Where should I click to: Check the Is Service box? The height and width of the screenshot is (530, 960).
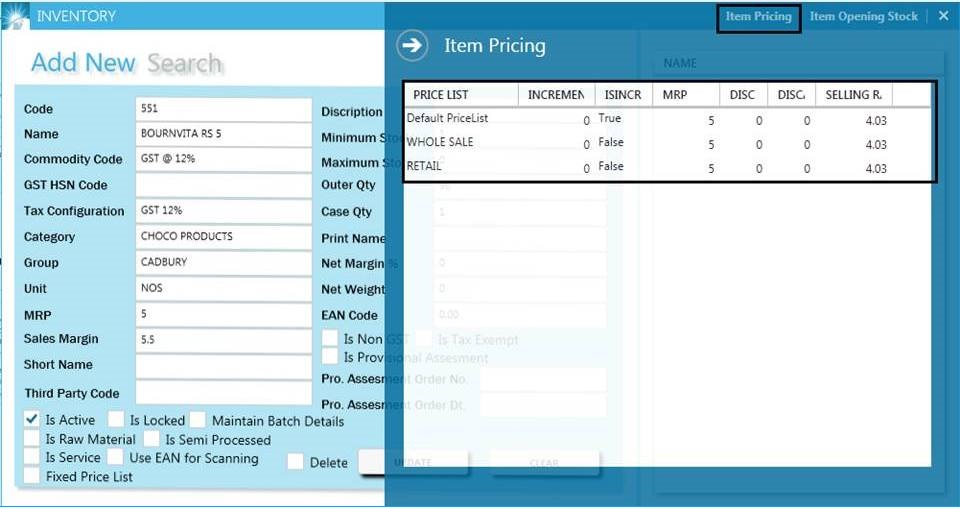(x=32, y=457)
